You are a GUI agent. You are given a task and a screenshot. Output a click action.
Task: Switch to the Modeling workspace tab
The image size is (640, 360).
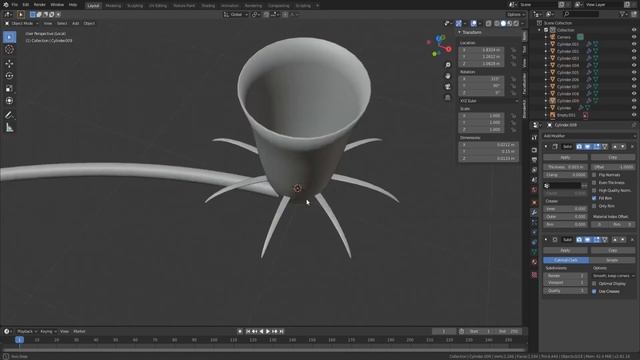click(x=113, y=6)
